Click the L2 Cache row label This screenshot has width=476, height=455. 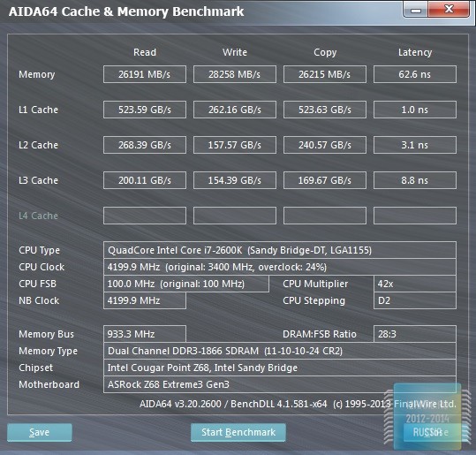[38, 145]
